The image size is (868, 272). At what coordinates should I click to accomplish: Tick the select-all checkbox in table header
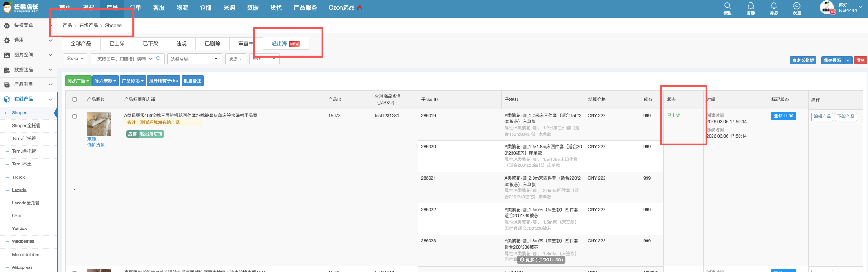click(x=75, y=100)
